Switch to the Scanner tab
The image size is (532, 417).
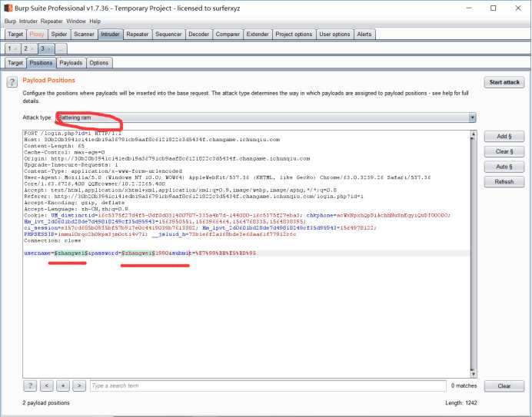[84, 35]
